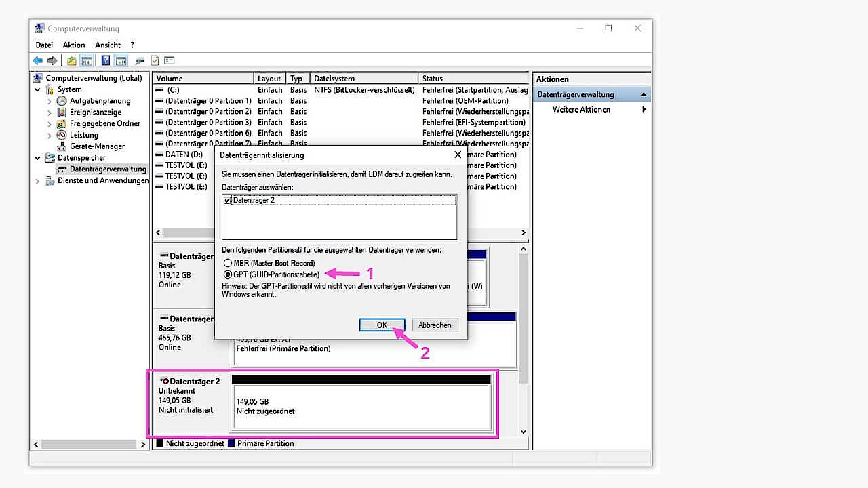
Task: Select Ereignisanzeige in the tree
Action: [x=95, y=113]
